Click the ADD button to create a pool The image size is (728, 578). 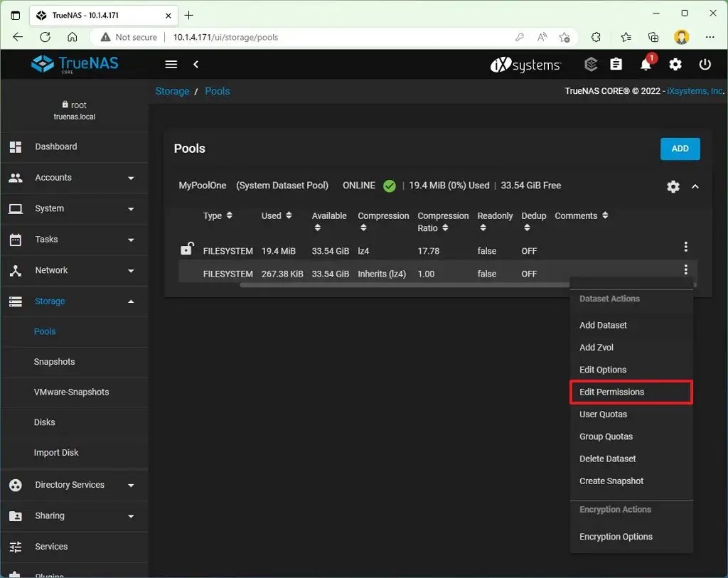click(x=680, y=149)
